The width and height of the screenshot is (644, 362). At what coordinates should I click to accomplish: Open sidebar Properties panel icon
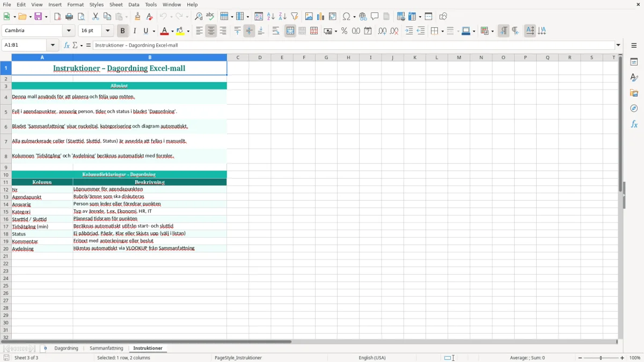[634, 62]
